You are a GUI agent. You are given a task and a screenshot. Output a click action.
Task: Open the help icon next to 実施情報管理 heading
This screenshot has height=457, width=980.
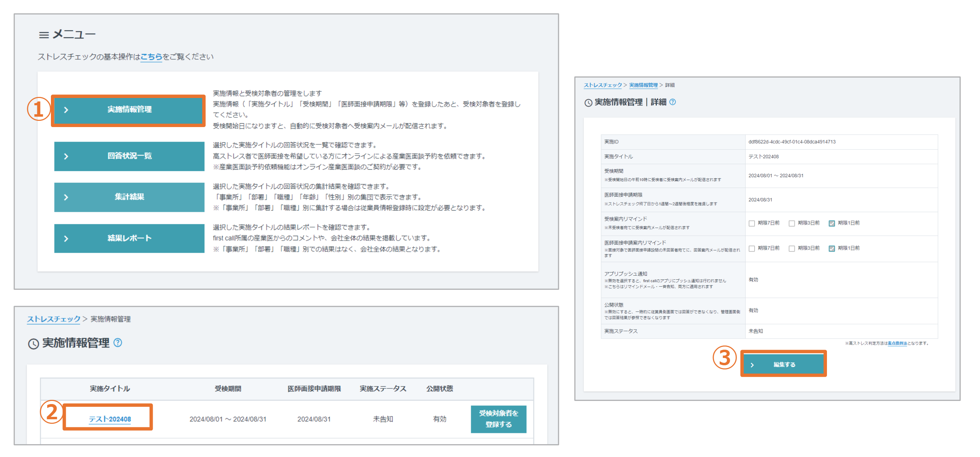pyautogui.click(x=118, y=343)
